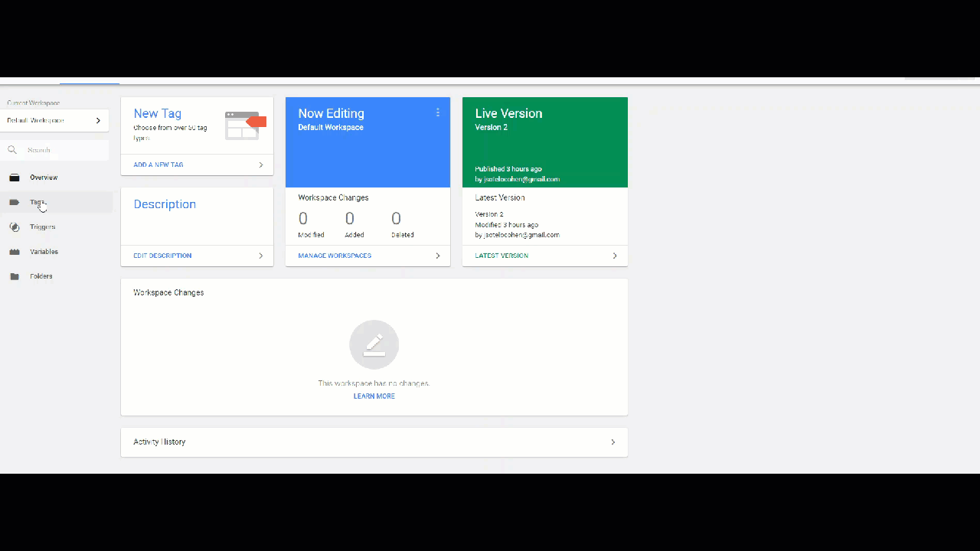Click the ADD A NEW TAG link
This screenshot has width=980, height=551.
click(x=158, y=165)
